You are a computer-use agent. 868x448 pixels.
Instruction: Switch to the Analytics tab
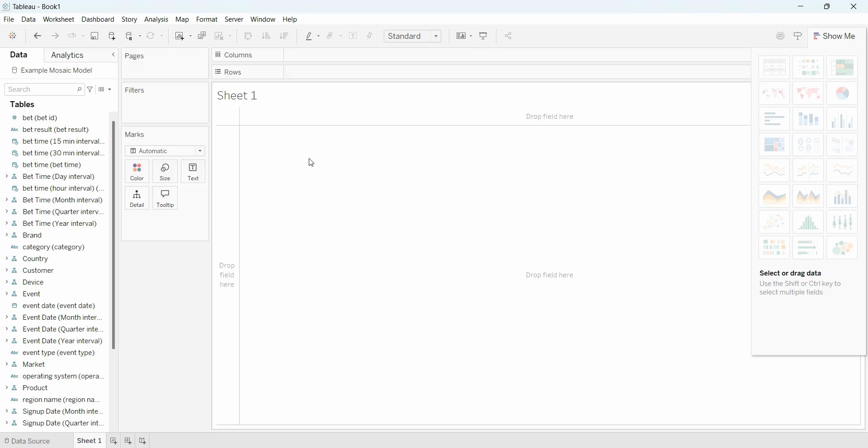point(67,55)
